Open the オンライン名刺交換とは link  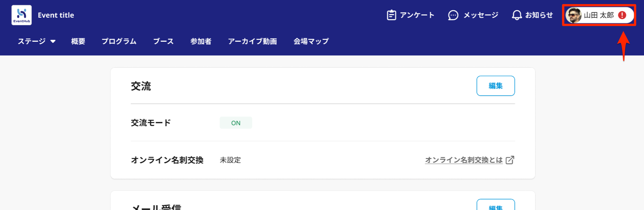[464, 160]
